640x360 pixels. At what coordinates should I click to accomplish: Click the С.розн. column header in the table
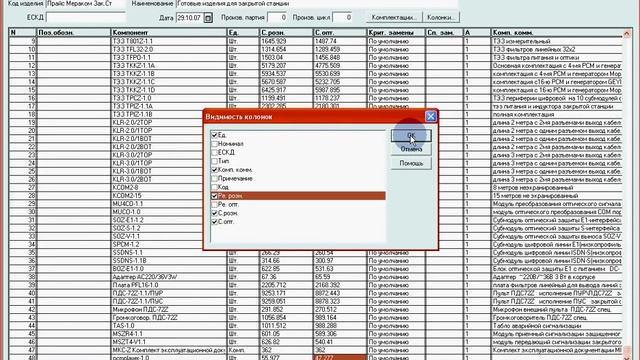286,33
